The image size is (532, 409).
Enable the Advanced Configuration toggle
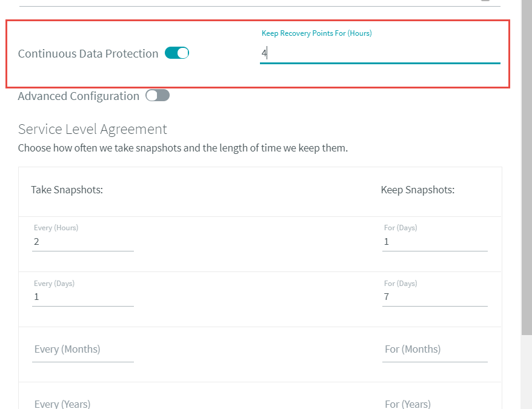click(158, 95)
